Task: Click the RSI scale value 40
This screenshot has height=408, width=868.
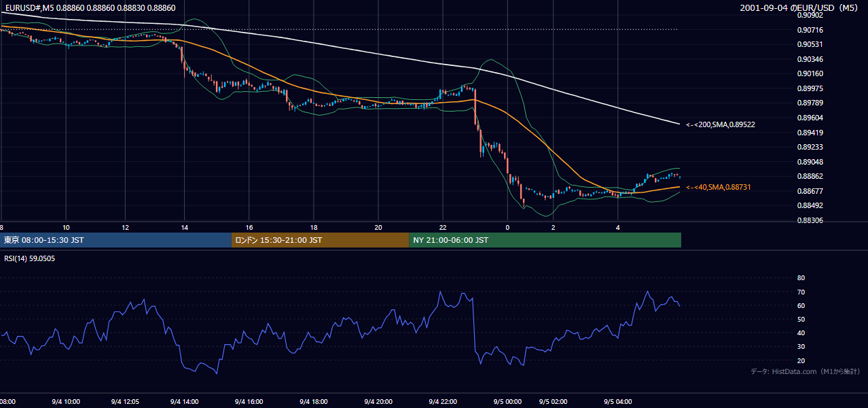Action: click(x=801, y=333)
